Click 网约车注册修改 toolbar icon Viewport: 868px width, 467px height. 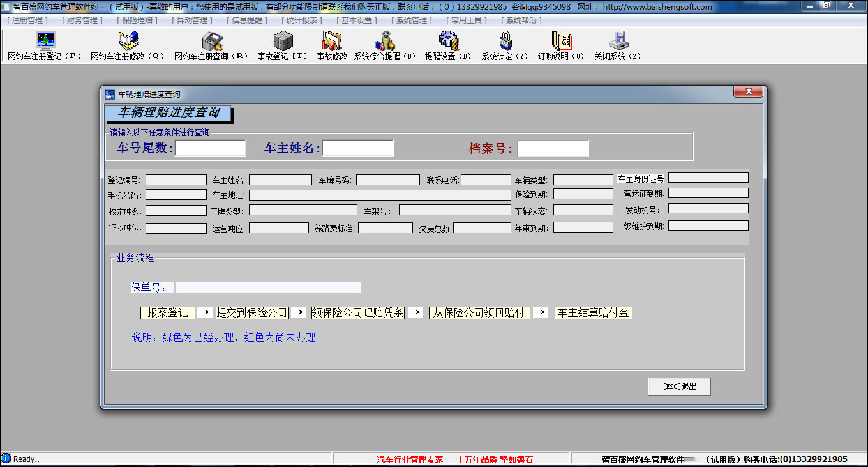128,42
